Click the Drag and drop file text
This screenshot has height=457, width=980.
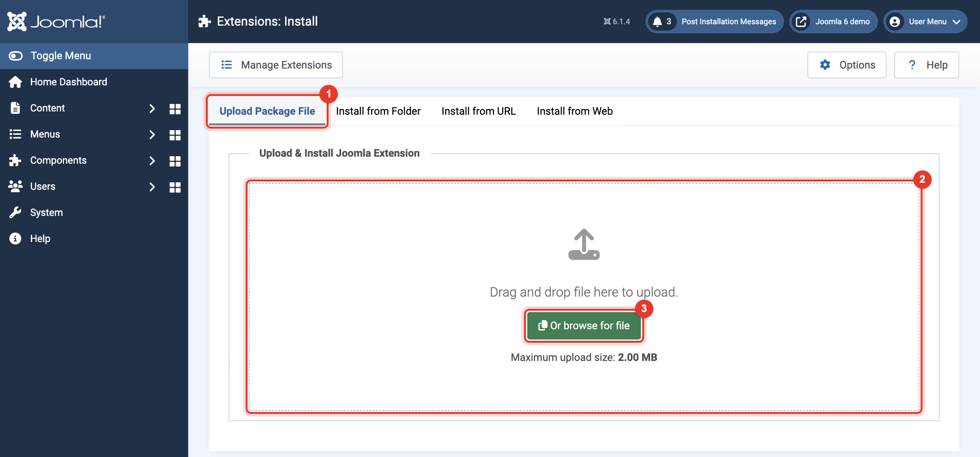[584, 292]
